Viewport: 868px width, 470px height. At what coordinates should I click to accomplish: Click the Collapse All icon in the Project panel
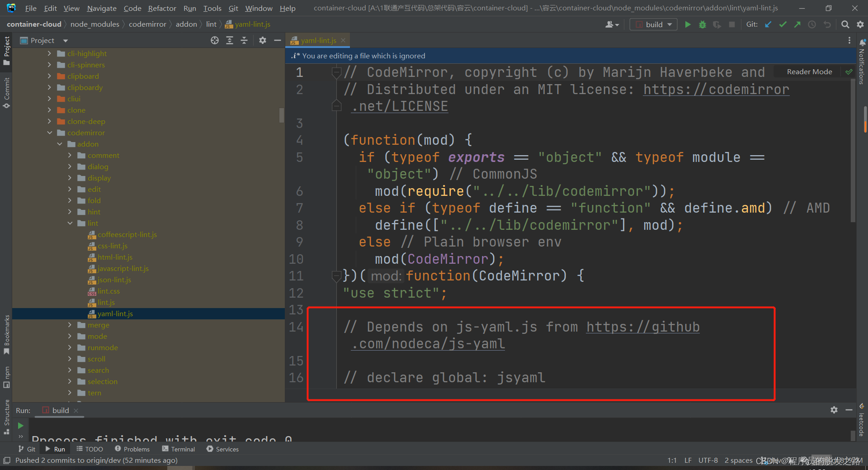244,40
